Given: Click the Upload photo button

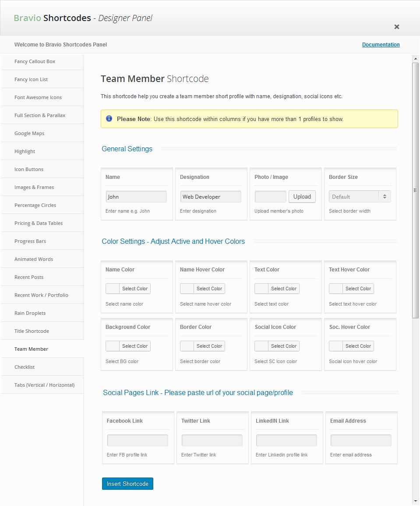Looking at the screenshot, I should [x=302, y=197].
